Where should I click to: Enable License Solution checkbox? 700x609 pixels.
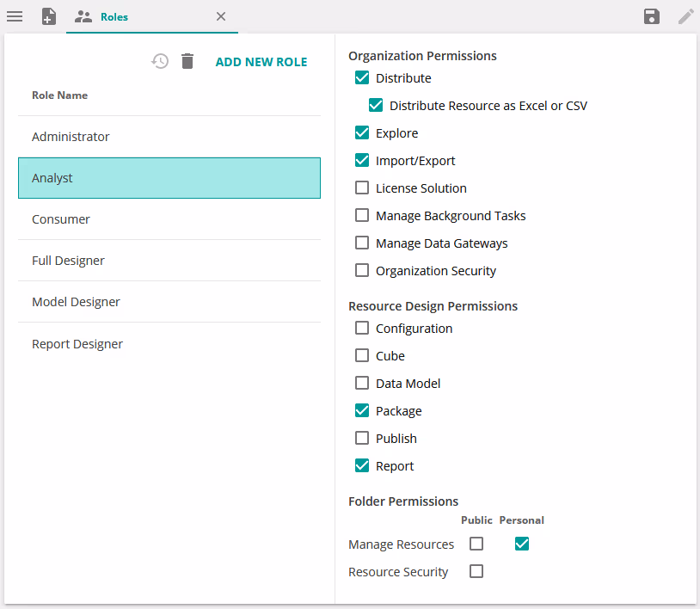click(x=362, y=188)
